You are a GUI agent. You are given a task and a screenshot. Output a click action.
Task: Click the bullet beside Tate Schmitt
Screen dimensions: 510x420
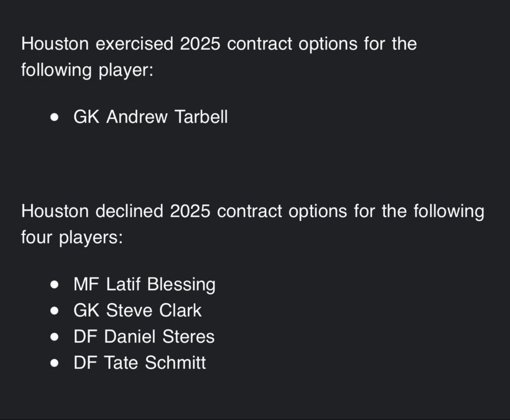(x=55, y=363)
